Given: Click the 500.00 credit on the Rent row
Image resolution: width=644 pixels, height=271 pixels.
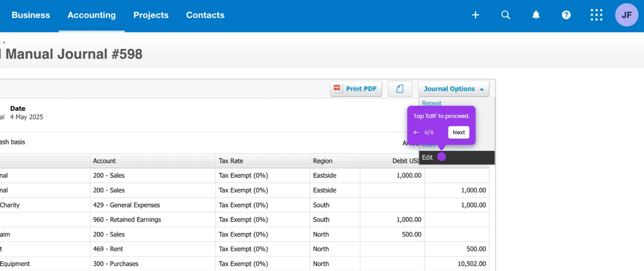Looking at the screenshot, I should [476, 249].
